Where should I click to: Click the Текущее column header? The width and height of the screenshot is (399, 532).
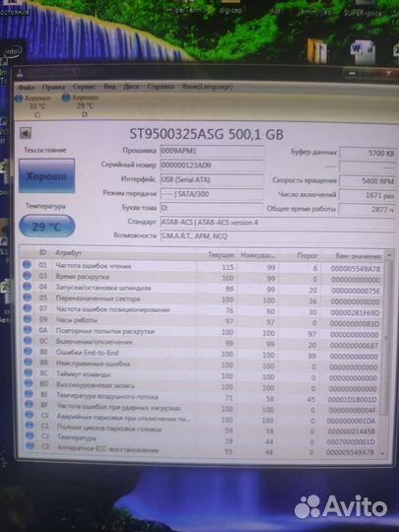(x=221, y=255)
